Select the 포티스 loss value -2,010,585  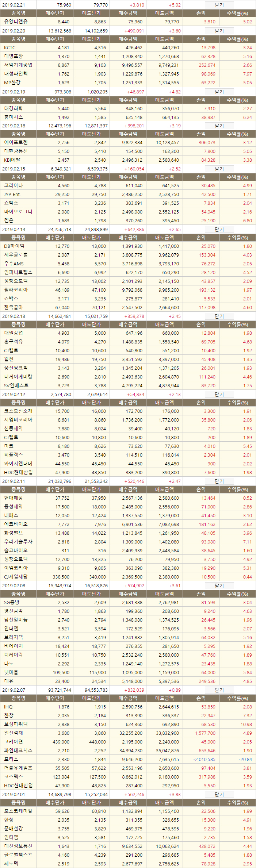click(x=204, y=760)
